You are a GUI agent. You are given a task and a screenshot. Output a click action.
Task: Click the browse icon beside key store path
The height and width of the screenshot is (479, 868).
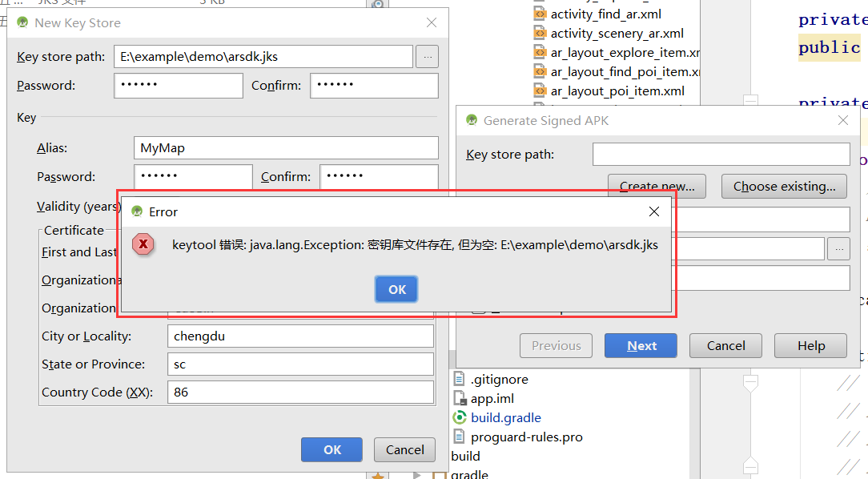coord(427,56)
